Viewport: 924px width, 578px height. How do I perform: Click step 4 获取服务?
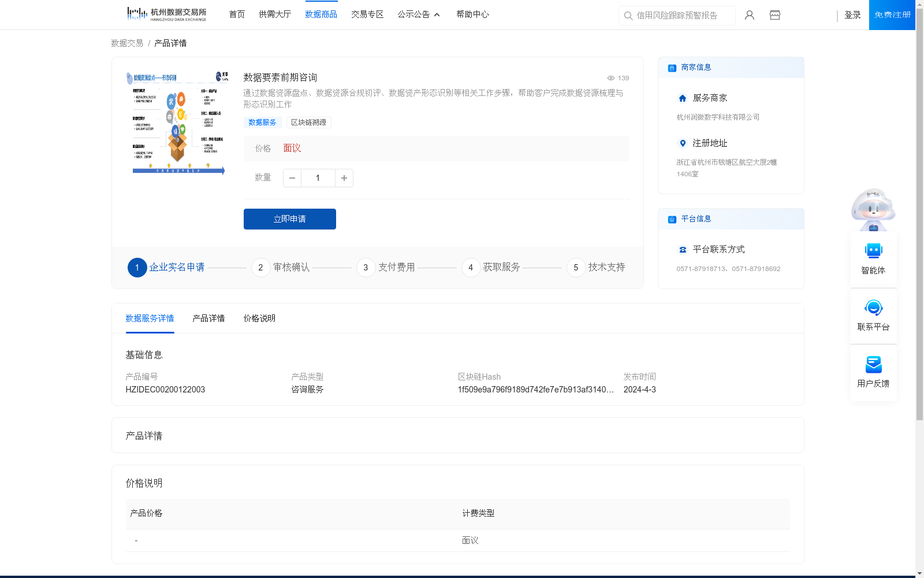[x=491, y=268]
